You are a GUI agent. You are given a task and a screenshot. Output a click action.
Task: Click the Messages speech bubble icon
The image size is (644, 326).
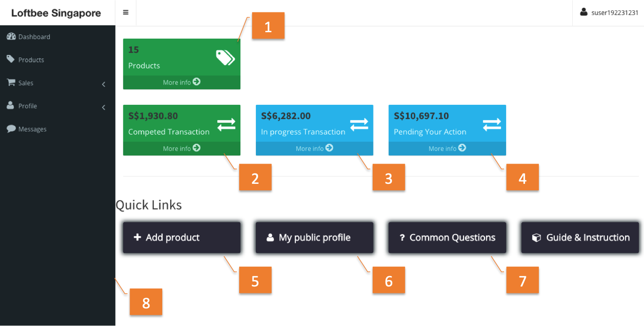click(x=11, y=129)
